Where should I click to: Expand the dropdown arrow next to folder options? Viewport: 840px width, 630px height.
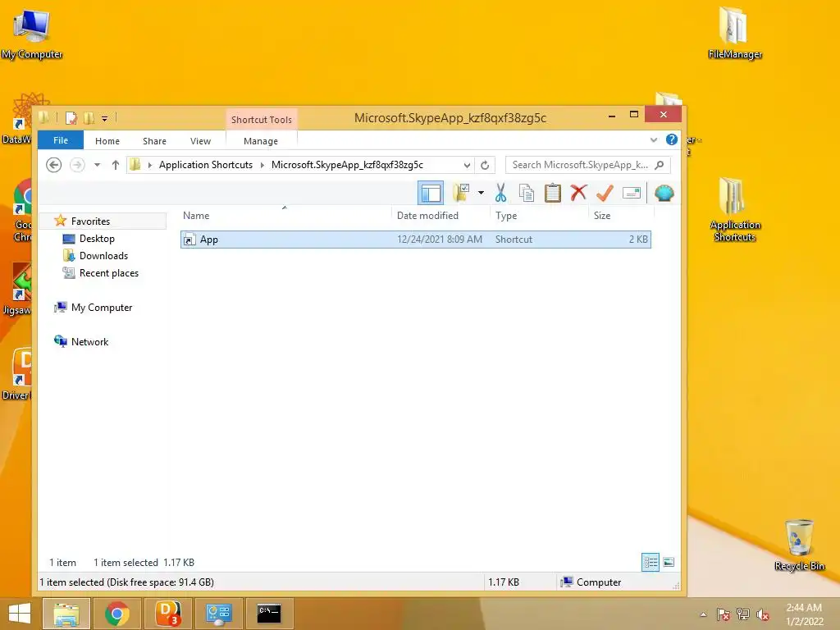point(481,193)
